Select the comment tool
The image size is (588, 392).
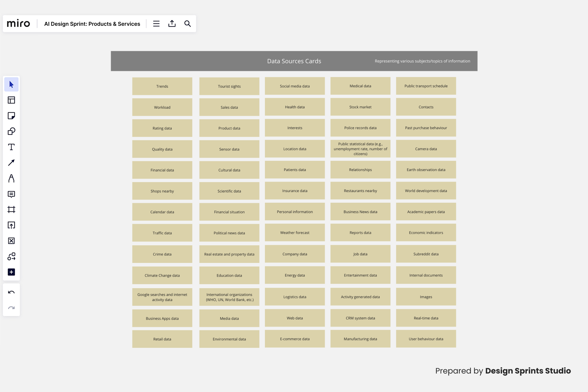11,194
